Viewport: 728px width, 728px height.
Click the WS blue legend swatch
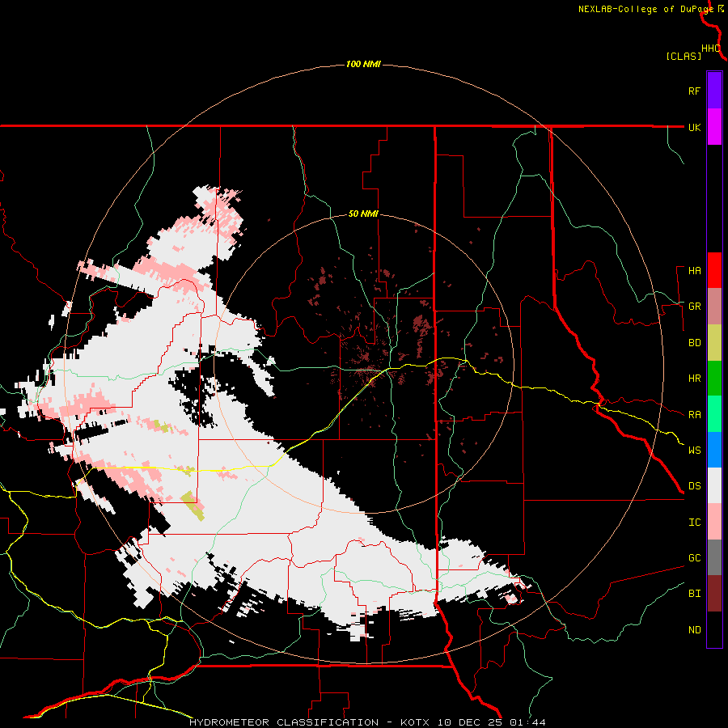point(714,450)
